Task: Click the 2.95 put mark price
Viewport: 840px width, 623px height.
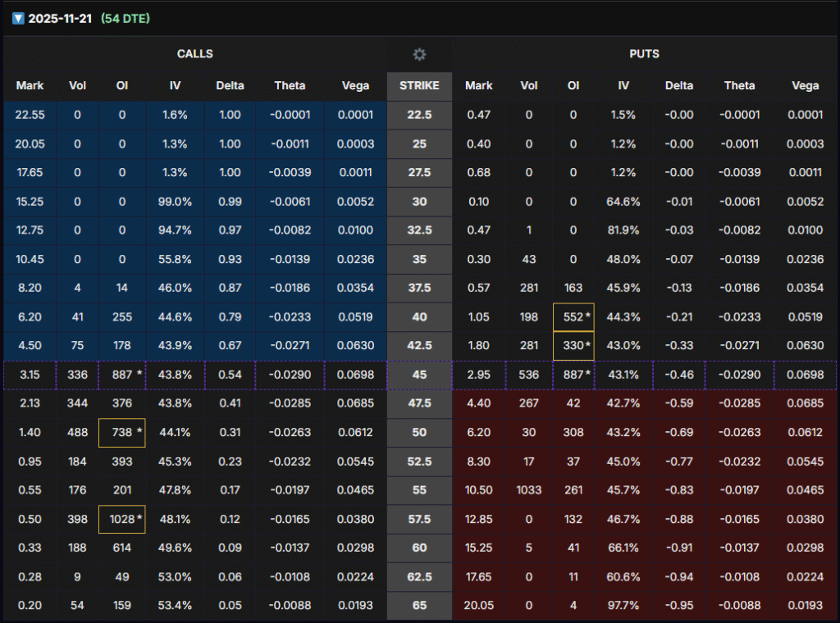Action: pyautogui.click(x=479, y=375)
